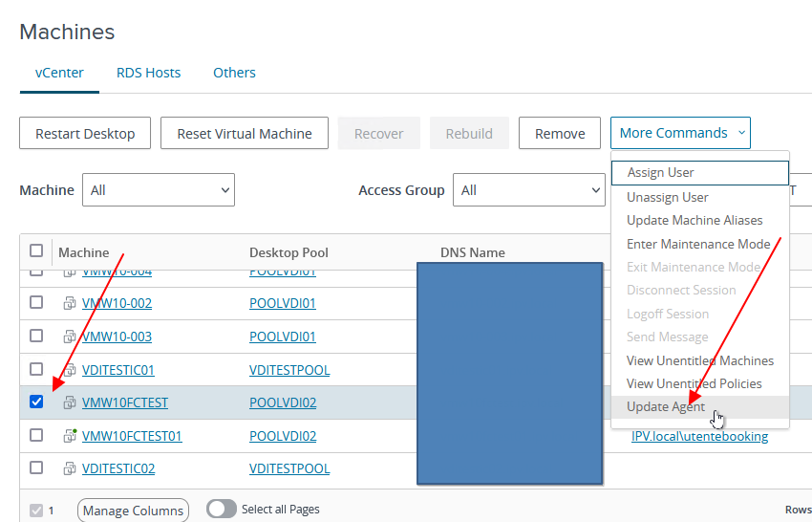Open the Machine filter dropdown

[159, 189]
